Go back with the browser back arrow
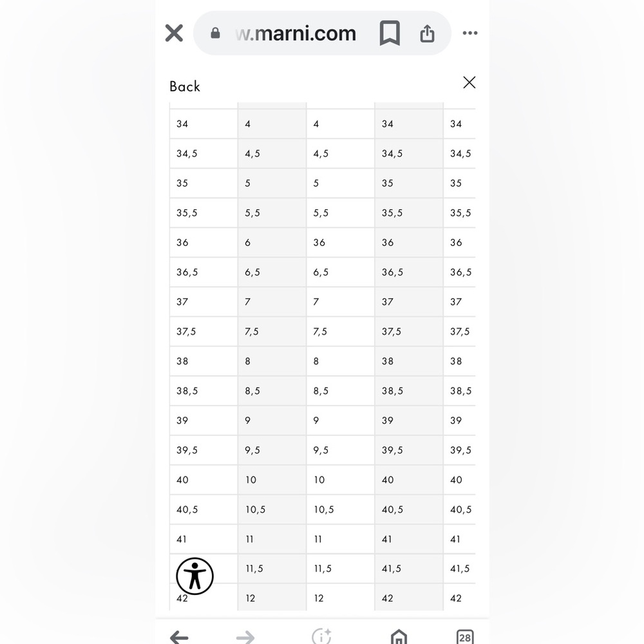This screenshot has height=644, width=644. [179, 637]
